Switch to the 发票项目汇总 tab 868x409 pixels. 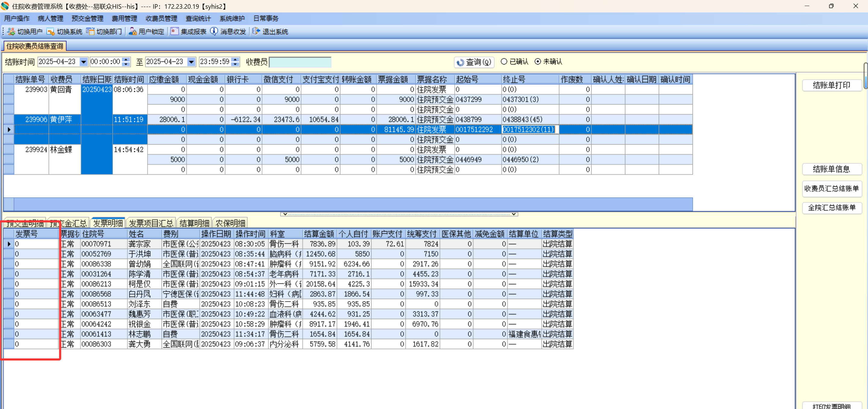coord(151,223)
